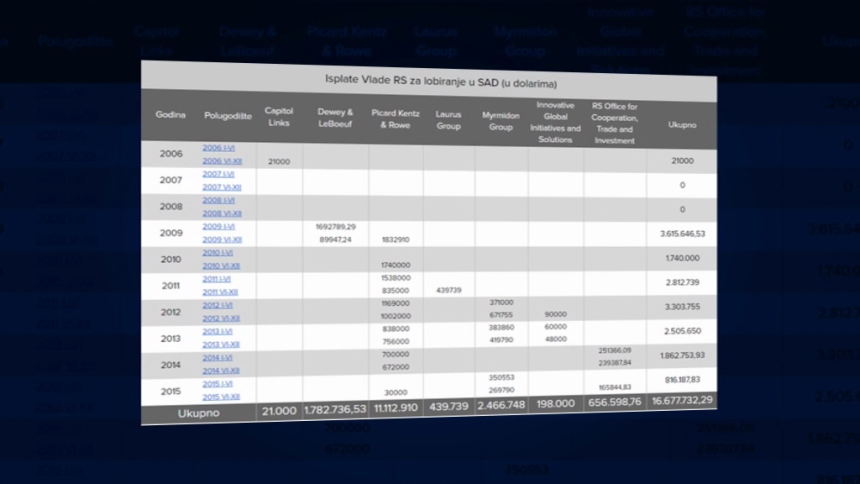Select the 2015 Myrmidon value "350553"
This screenshot has width=860, height=484.
501,378
